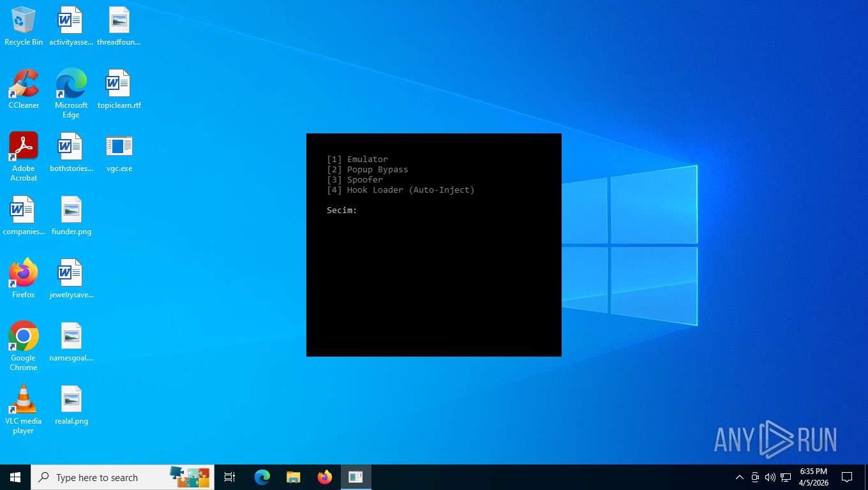Select the jewelrysave... Word document icon
The width and height of the screenshot is (868, 490).
pos(71,279)
